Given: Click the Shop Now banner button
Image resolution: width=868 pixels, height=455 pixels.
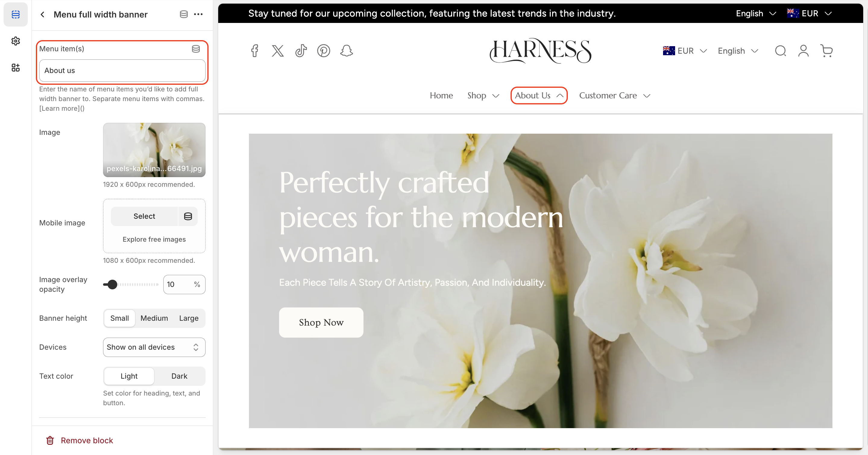Looking at the screenshot, I should [x=321, y=323].
